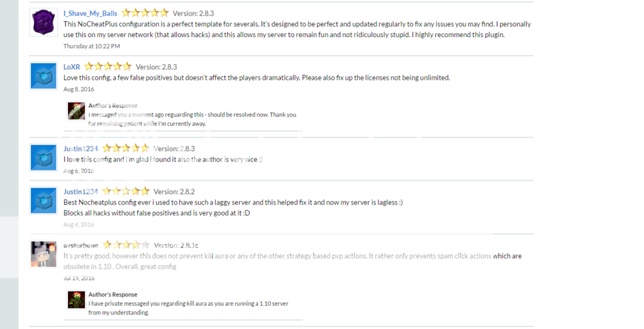644x329 pixels.
Task: Open Justin1234 profile from the 2.8.2 review
Action: coord(80,192)
